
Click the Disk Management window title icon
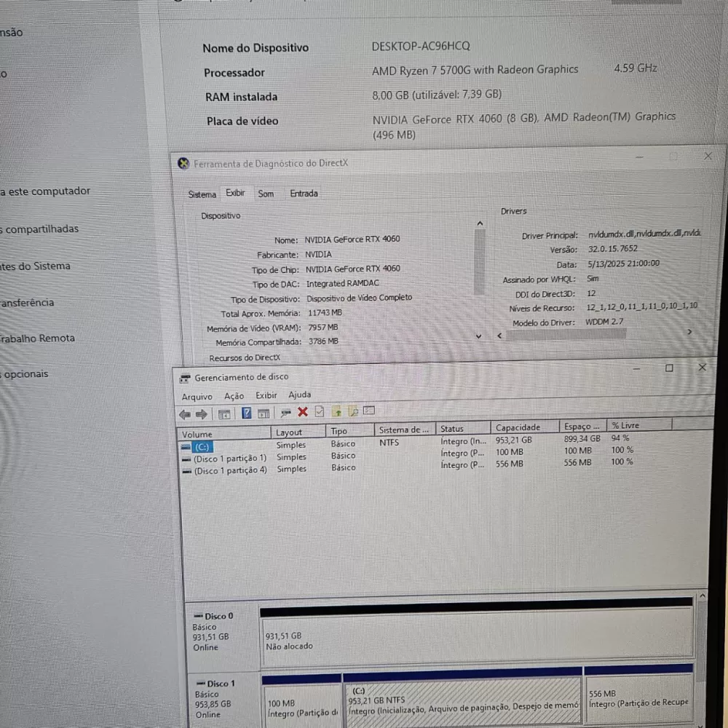pos(185,379)
